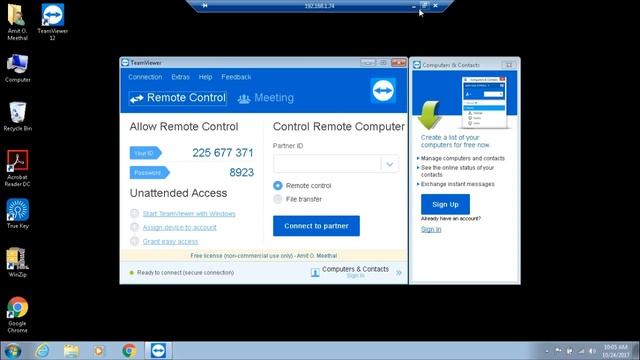The image size is (640, 360).
Task: Open the Extras menu
Action: 180,77
